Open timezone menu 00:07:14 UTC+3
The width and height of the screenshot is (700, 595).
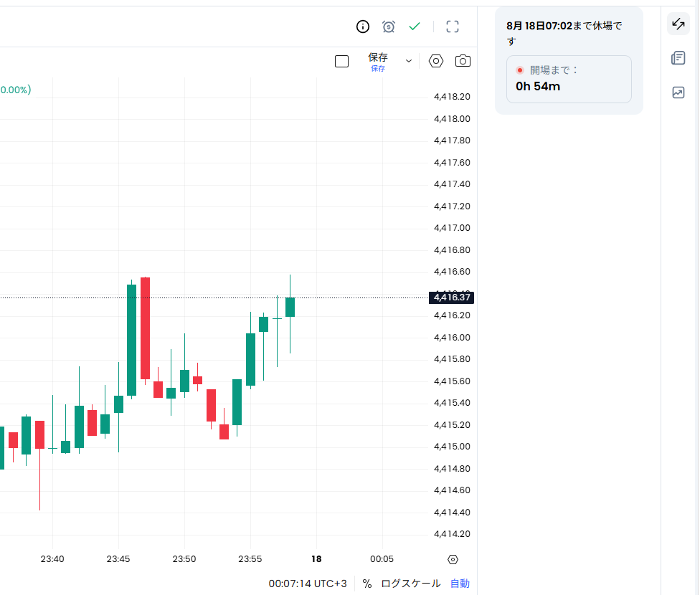coord(308,584)
